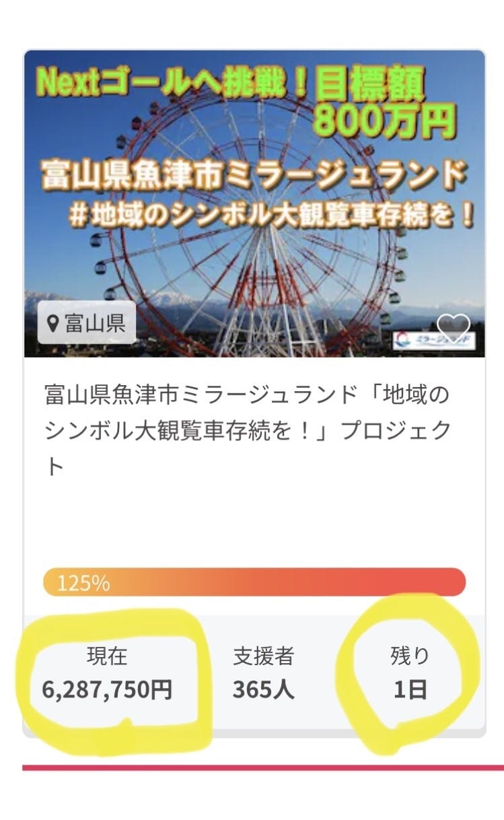Viewport: 504px width, 820px height.
Task: Click the Mirage Land logo in thumbnail
Action: coord(433,339)
